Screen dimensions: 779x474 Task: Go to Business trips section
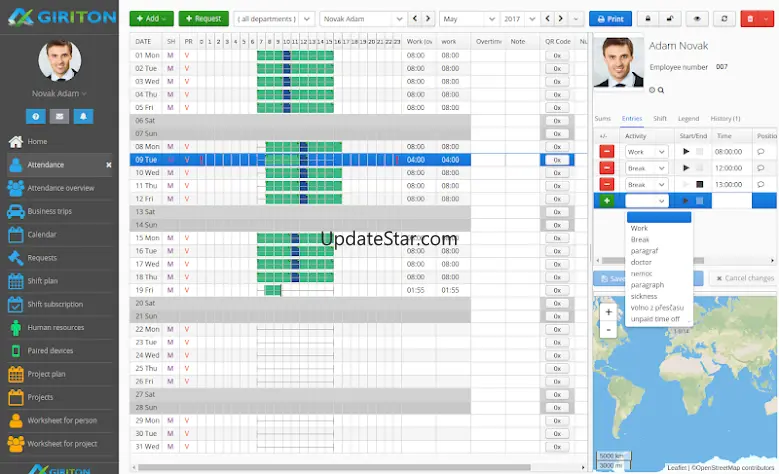click(49, 211)
